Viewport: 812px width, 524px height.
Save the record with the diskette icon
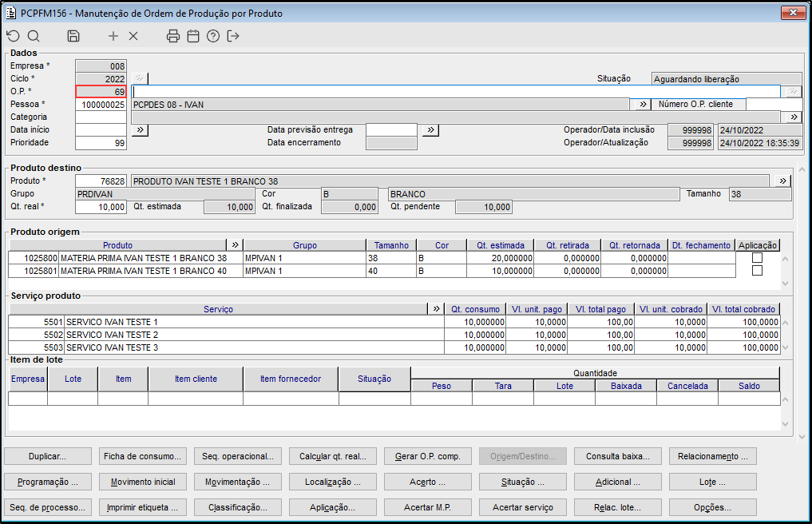point(73,36)
